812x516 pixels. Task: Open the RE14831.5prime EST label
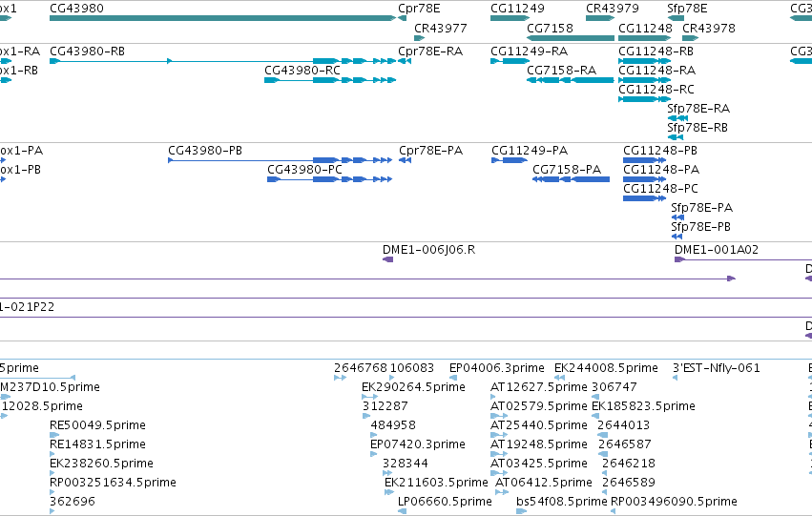click(x=98, y=444)
